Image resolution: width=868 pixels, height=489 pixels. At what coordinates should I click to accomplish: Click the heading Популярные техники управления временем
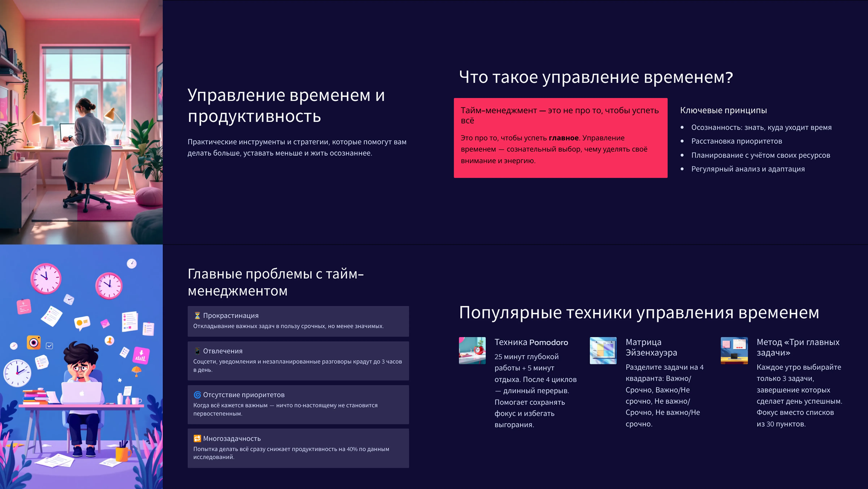coord(639,312)
